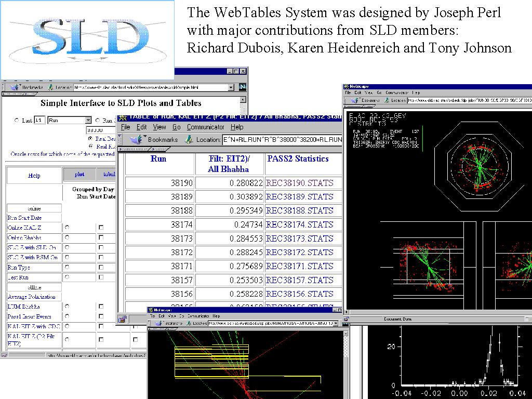The width and height of the screenshot is (532, 399).
Task: Click the Netscape N logo icon
Action: [x=243, y=87]
